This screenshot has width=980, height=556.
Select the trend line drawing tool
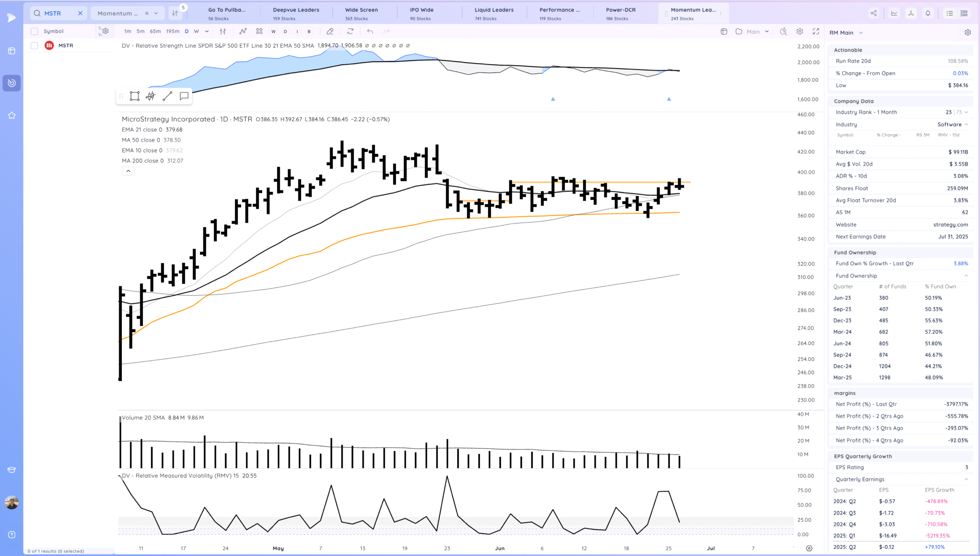167,96
